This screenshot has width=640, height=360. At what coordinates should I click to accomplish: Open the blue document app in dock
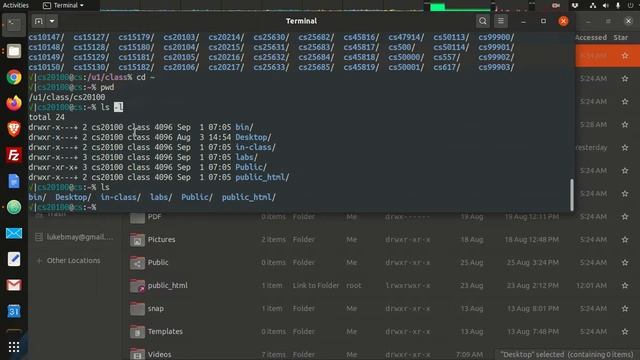[x=14, y=181]
